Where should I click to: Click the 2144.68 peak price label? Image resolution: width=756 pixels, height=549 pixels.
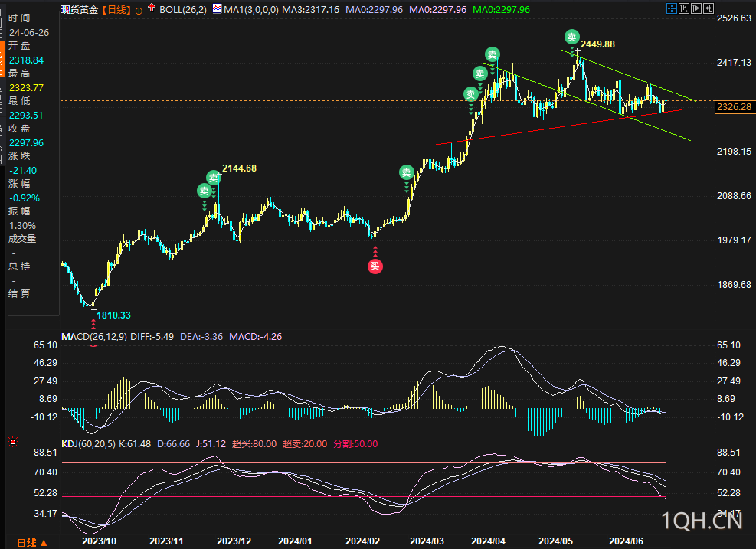239,168
